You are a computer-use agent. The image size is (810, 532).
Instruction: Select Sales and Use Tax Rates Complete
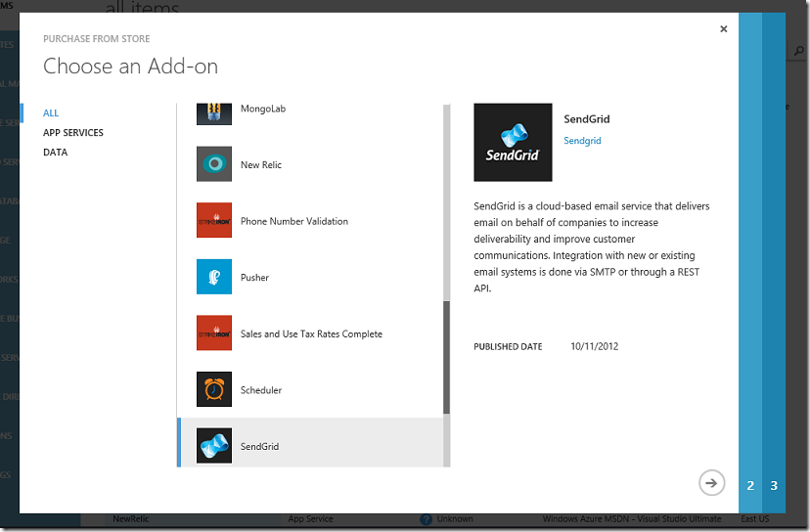(311, 333)
